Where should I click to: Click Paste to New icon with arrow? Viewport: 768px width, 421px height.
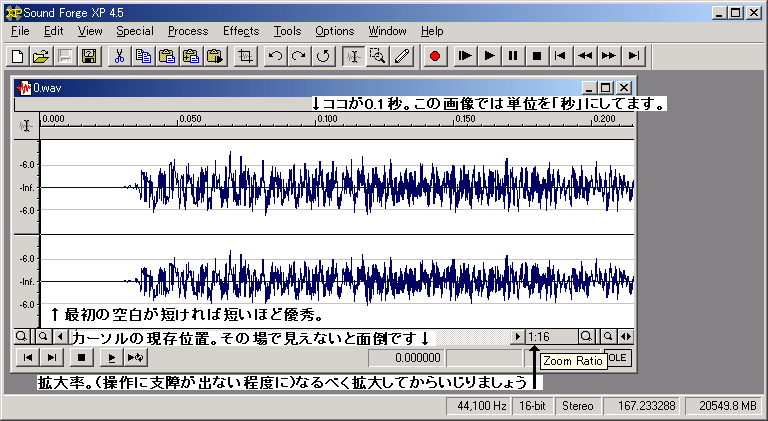pyautogui.click(x=215, y=56)
